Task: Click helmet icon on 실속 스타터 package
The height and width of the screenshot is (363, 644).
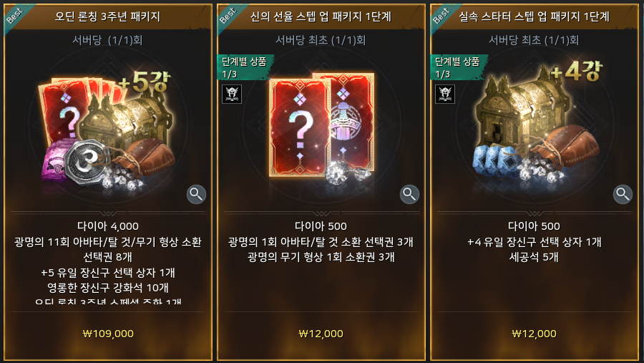Action: [445, 94]
